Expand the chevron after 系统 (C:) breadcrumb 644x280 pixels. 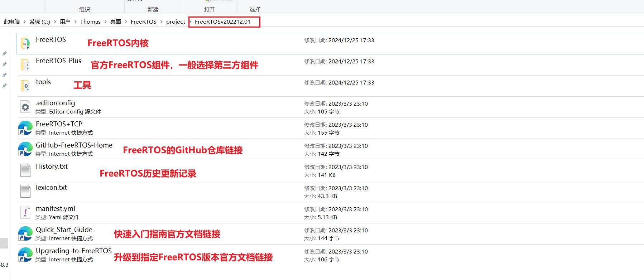pos(55,22)
